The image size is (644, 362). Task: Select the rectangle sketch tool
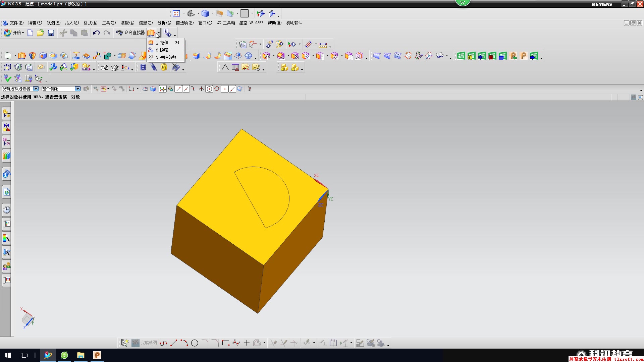pyautogui.click(x=226, y=343)
